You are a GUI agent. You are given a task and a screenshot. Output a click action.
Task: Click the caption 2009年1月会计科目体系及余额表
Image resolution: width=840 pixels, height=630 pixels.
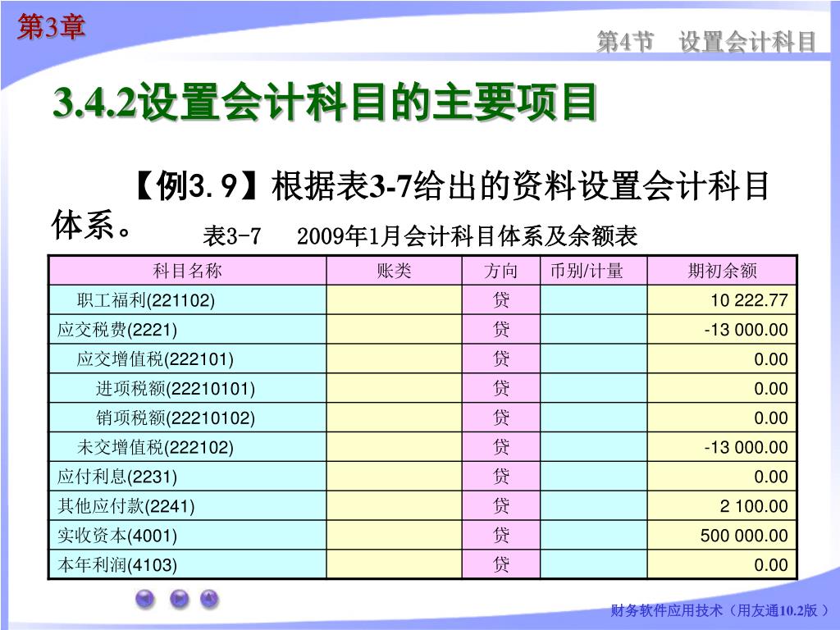tap(467, 236)
